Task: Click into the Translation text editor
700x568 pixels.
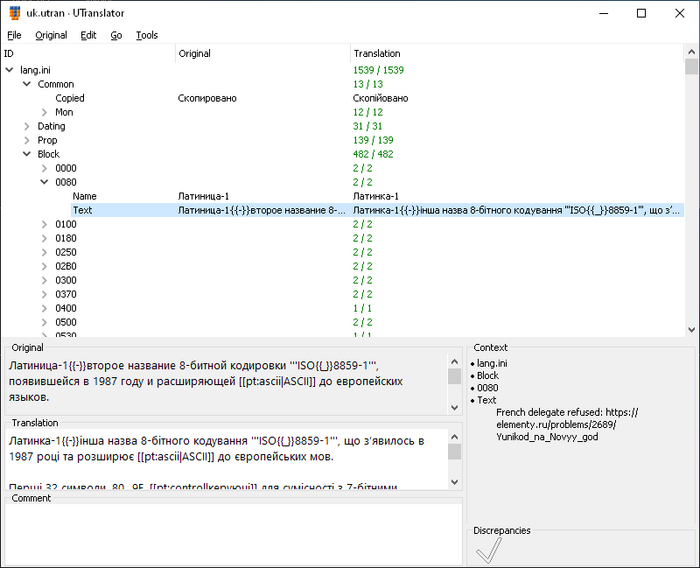Action: click(225, 460)
